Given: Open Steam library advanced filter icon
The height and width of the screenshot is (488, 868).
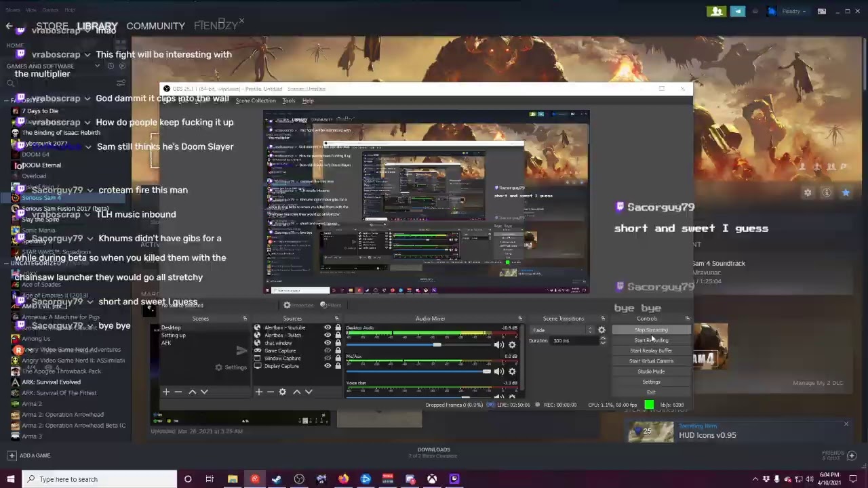Looking at the screenshot, I should click(x=121, y=83).
